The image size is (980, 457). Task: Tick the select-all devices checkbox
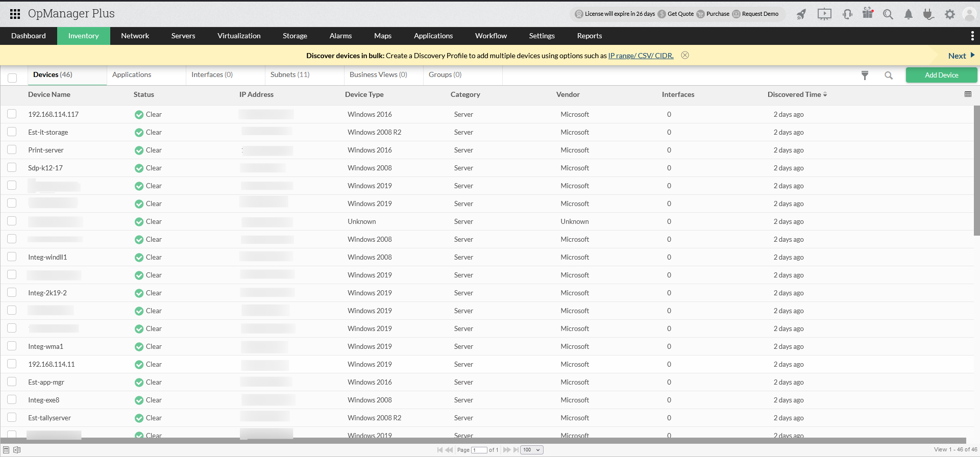point(12,78)
